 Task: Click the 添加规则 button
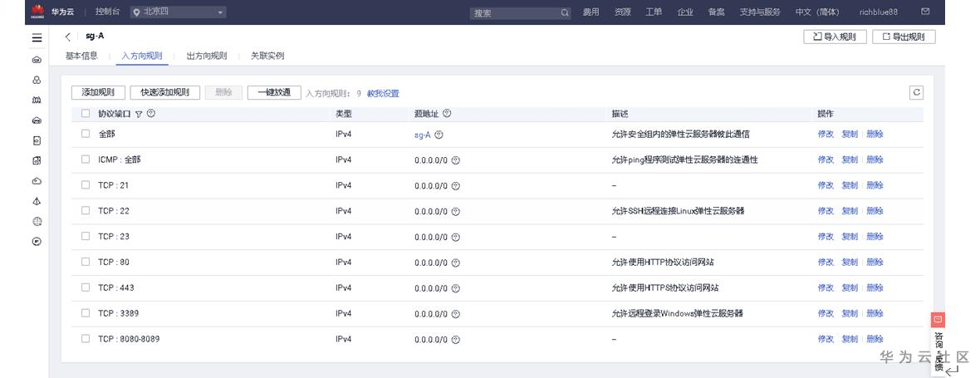tap(98, 92)
